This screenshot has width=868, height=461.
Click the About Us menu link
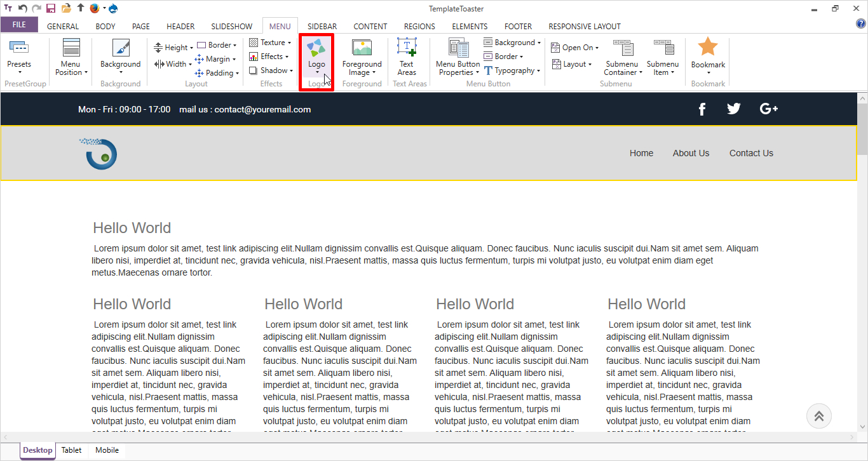pyautogui.click(x=691, y=153)
